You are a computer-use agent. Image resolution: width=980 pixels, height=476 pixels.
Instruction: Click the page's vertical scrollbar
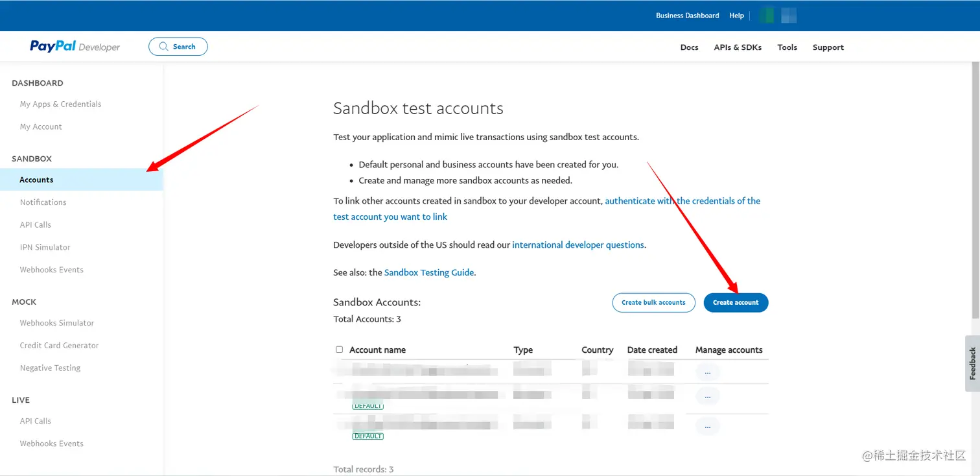tap(976, 190)
